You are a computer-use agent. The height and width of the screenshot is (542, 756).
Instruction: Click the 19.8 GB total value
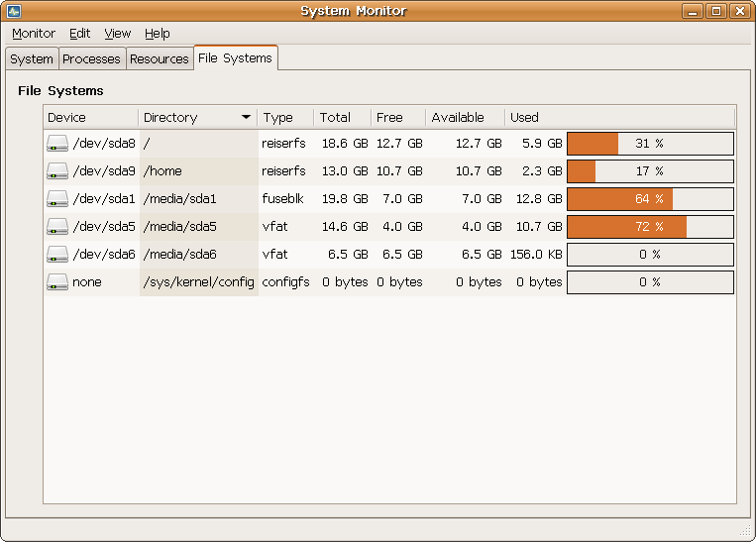[345, 199]
